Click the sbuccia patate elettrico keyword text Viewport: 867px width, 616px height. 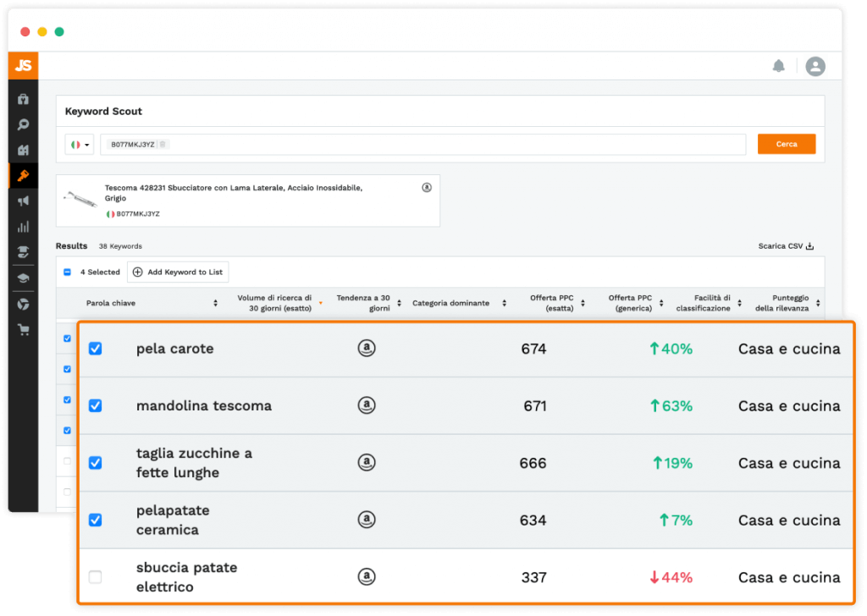tap(186, 577)
